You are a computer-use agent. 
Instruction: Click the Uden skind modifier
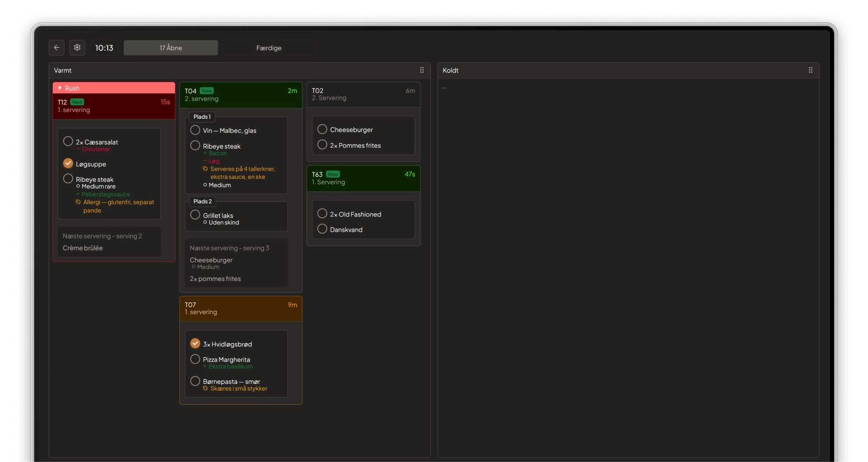(x=221, y=223)
